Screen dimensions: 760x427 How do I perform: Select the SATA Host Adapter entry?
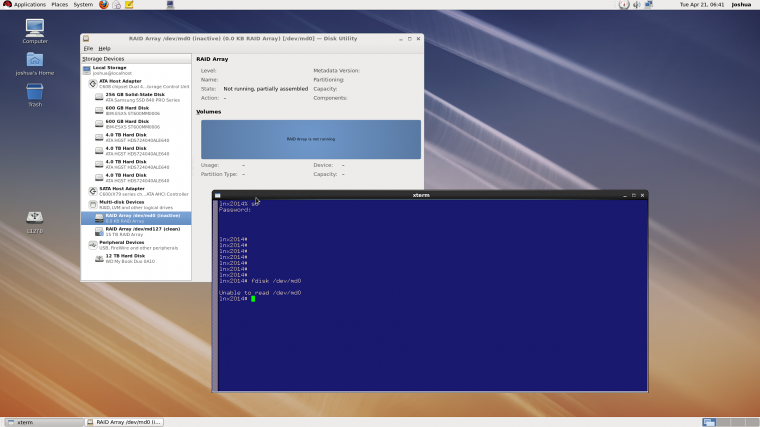point(136,191)
